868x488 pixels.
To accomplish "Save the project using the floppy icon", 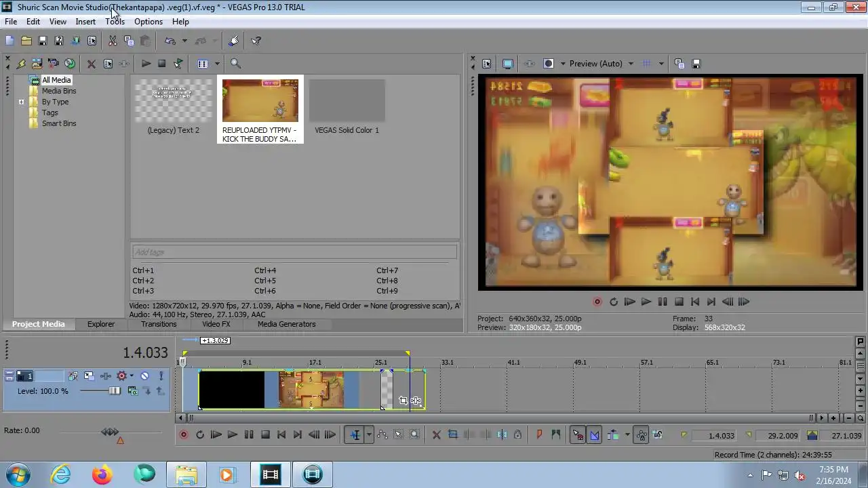I will coord(42,41).
